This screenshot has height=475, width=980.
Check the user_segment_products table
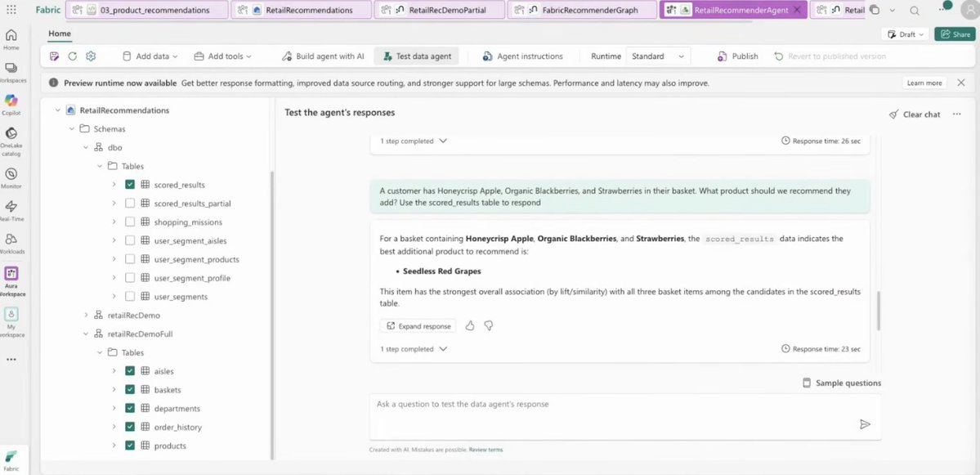pos(130,258)
